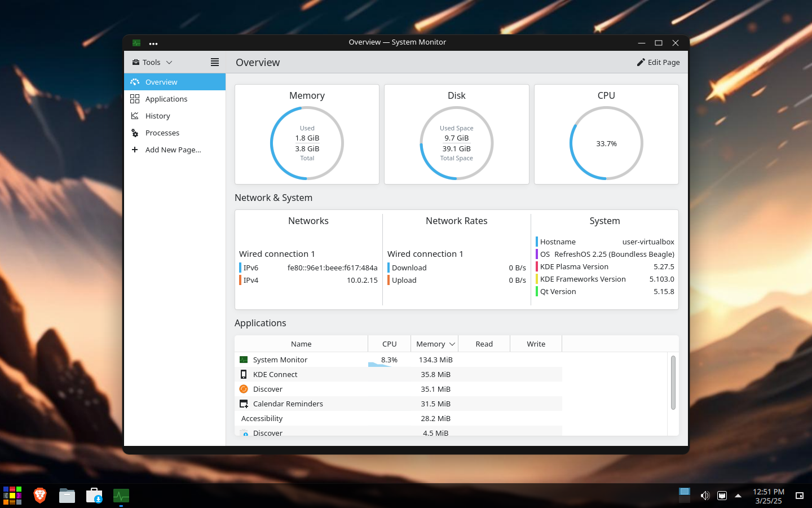The height and width of the screenshot is (508, 812).
Task: Select the Accessibility row in Applications table
Action: (x=398, y=418)
